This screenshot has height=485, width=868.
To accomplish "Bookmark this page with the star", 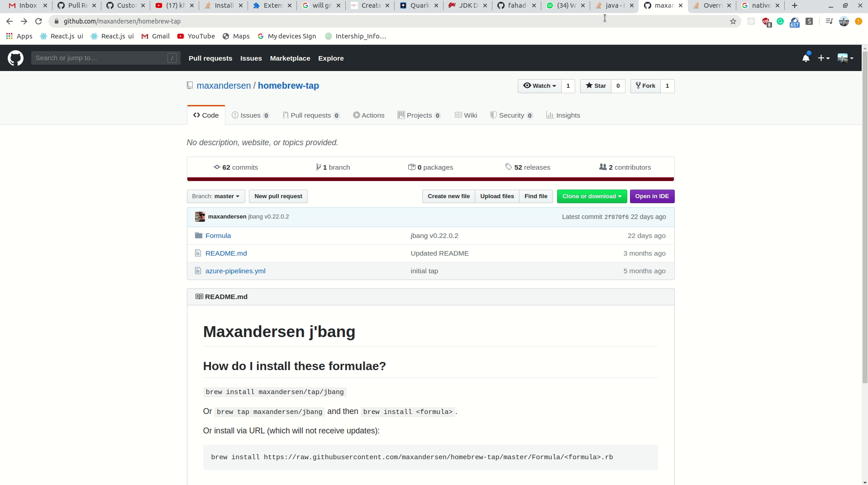I will [x=733, y=21].
